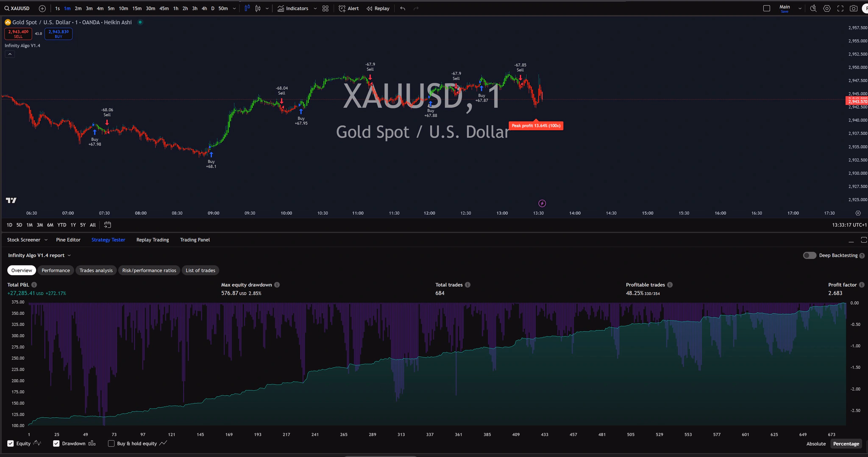This screenshot has width=868, height=457.
Task: Undo the last chart action
Action: 402,8
